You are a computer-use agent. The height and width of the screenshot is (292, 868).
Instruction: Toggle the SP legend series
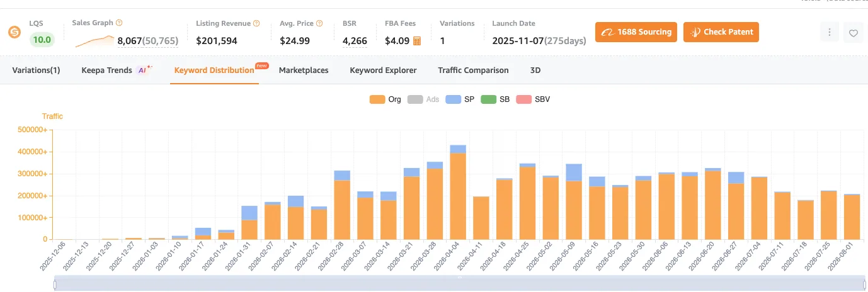click(460, 99)
